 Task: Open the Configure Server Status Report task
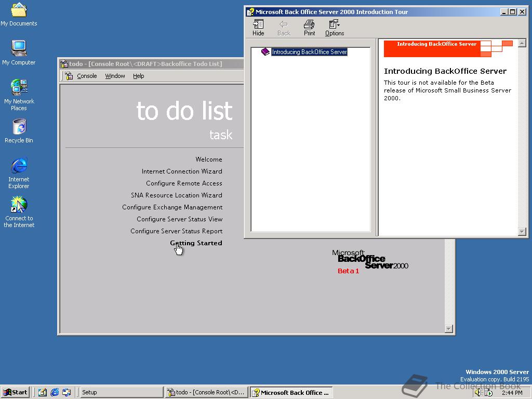(177, 231)
